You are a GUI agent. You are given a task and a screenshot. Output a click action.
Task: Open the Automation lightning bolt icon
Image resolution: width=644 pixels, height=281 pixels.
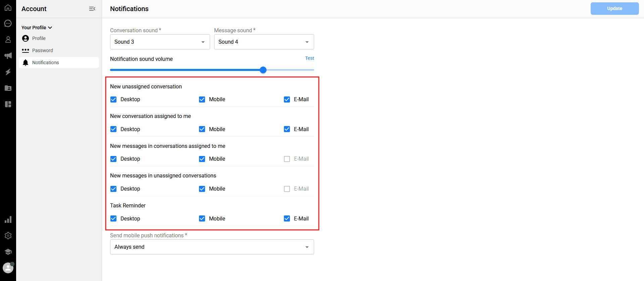8,72
